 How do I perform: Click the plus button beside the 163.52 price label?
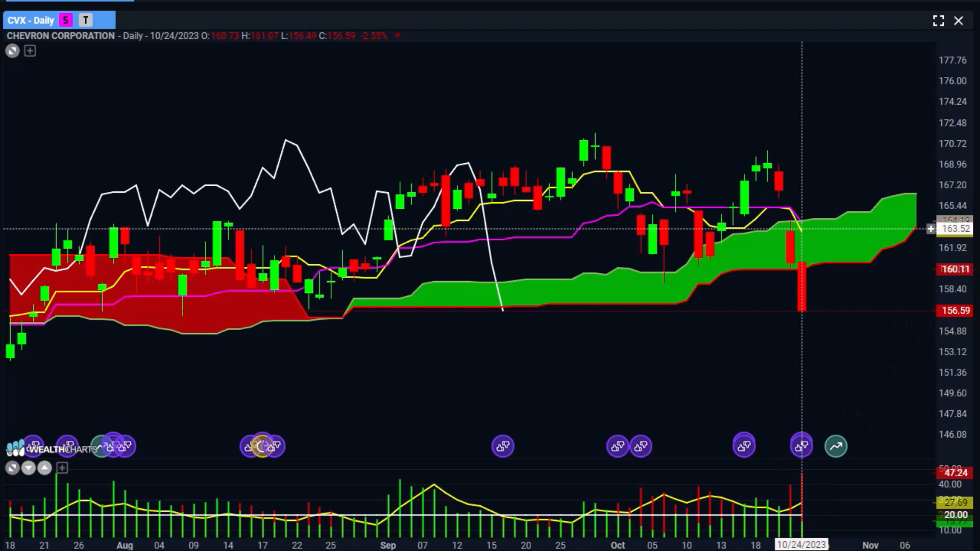930,229
